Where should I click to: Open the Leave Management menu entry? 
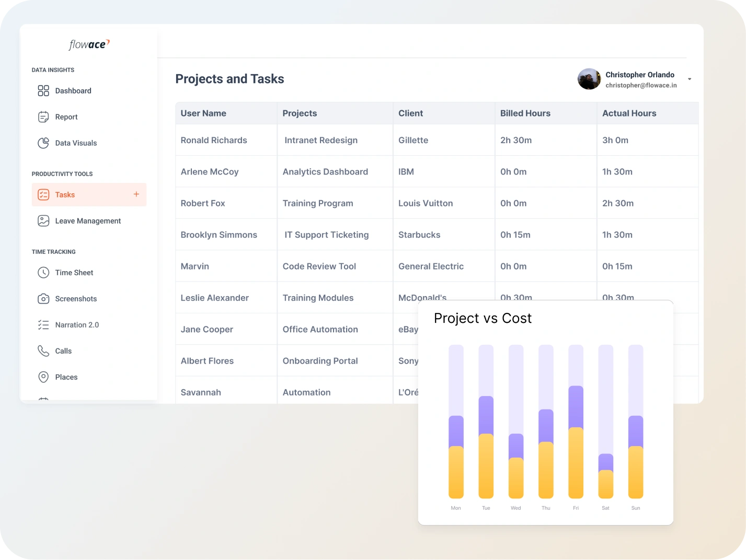(88, 221)
